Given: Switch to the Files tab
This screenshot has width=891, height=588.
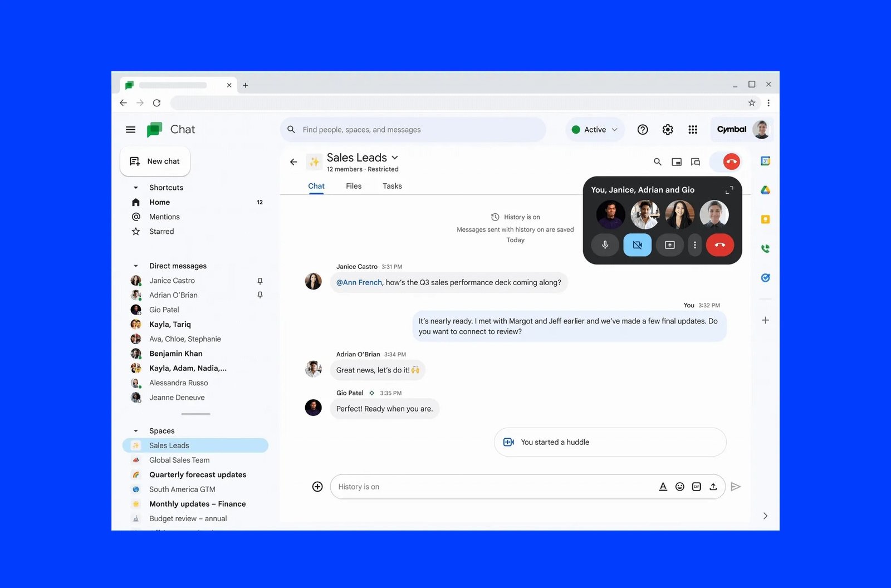Looking at the screenshot, I should coord(353,186).
